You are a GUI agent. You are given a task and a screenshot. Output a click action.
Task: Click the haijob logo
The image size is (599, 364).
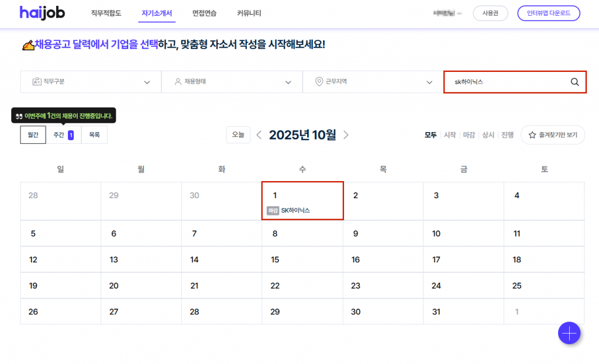pyautogui.click(x=42, y=13)
